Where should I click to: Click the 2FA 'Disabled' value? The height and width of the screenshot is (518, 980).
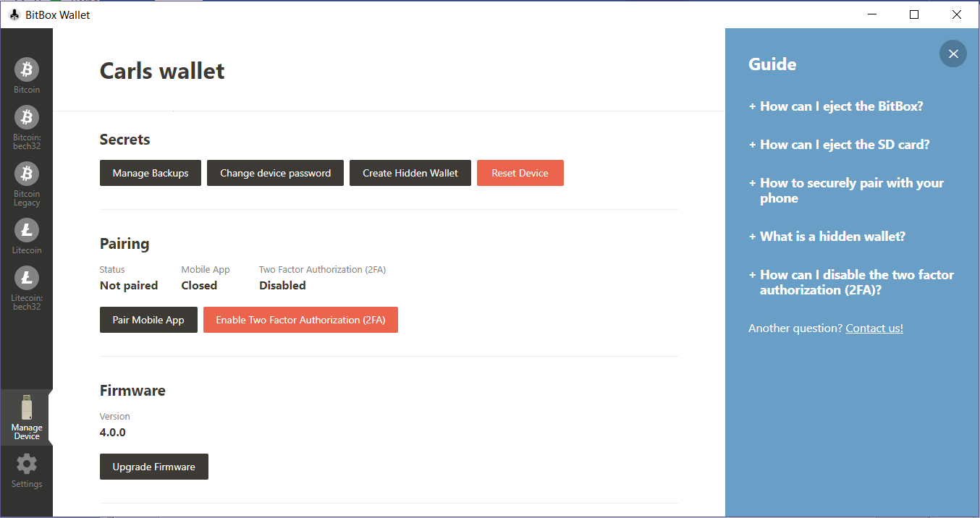click(282, 286)
